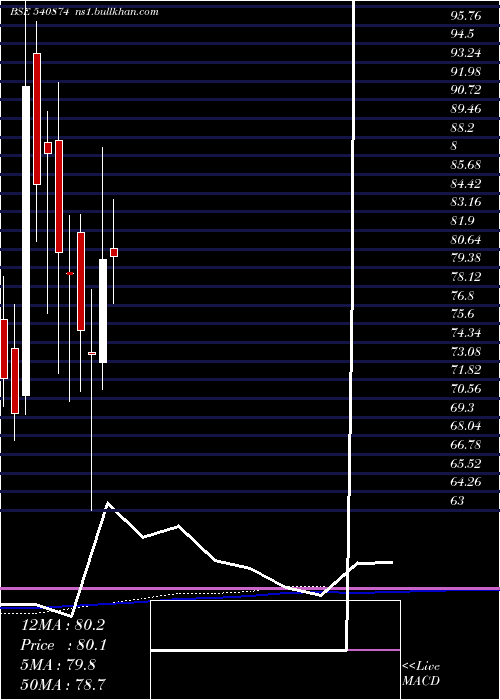
Task: Select the 79.38 price axis label
Action: [466, 258]
